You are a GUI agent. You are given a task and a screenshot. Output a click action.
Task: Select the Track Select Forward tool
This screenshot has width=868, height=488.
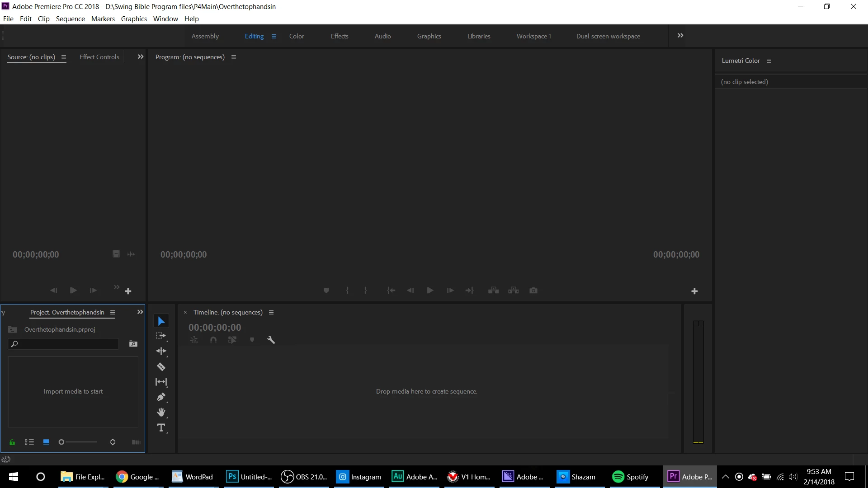click(x=161, y=336)
